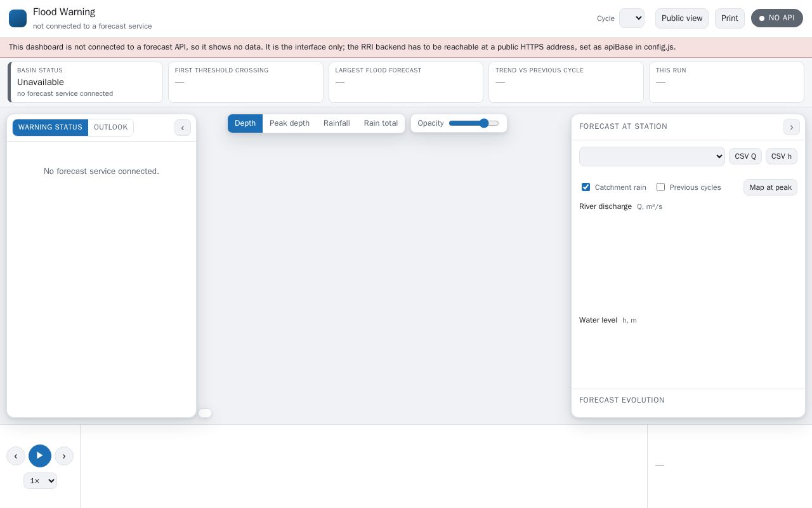The width and height of the screenshot is (812, 508).
Task: Click the timeline track area
Action: tap(363, 466)
